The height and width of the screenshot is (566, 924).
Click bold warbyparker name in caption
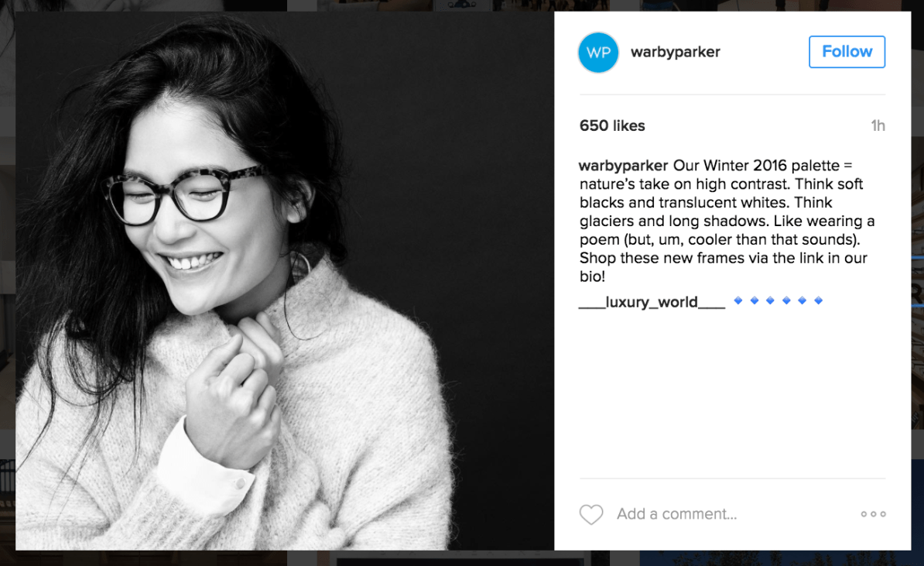click(624, 166)
